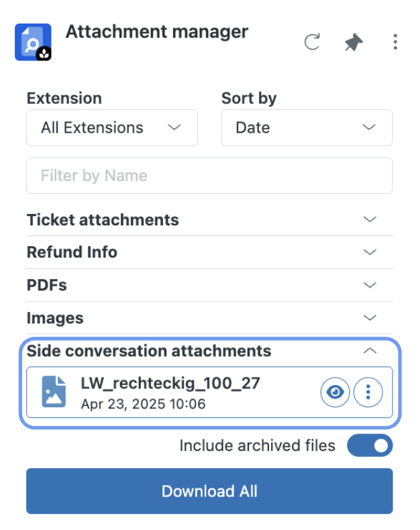Toggle Include archived files switch

tap(370, 445)
